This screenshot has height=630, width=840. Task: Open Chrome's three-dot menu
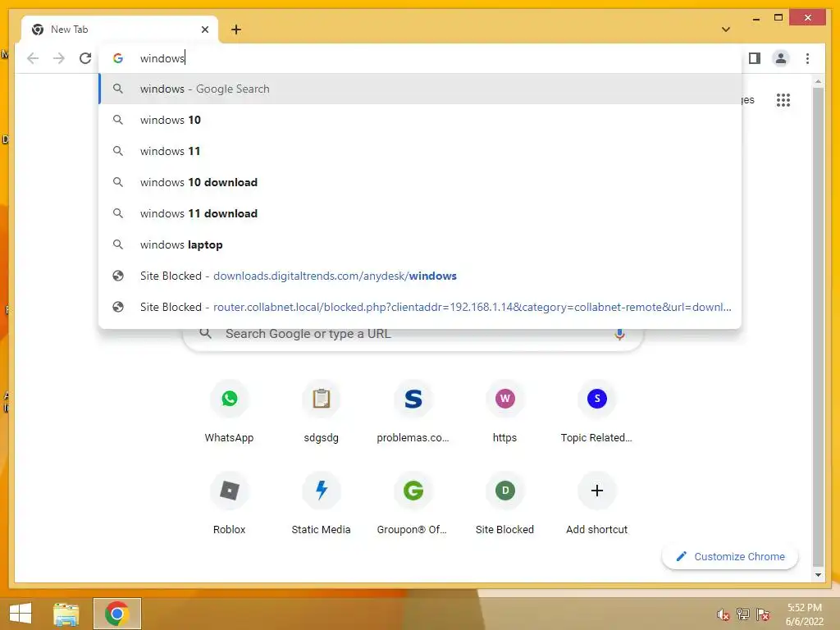pyautogui.click(x=807, y=58)
